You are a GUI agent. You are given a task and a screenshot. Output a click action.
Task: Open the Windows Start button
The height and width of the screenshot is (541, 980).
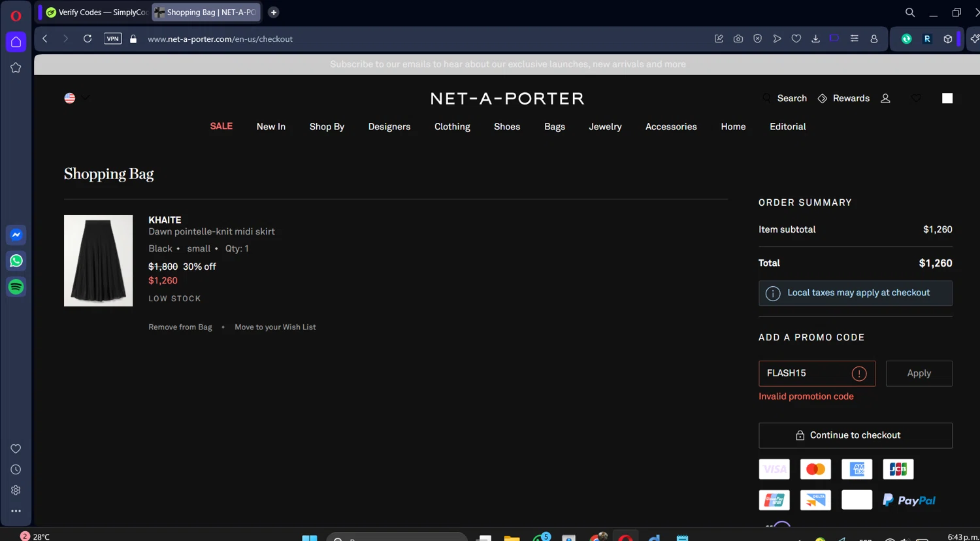click(310, 537)
